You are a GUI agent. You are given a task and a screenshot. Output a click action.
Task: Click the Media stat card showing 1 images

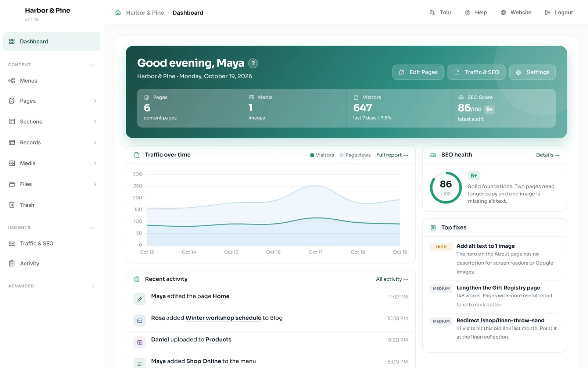point(294,108)
